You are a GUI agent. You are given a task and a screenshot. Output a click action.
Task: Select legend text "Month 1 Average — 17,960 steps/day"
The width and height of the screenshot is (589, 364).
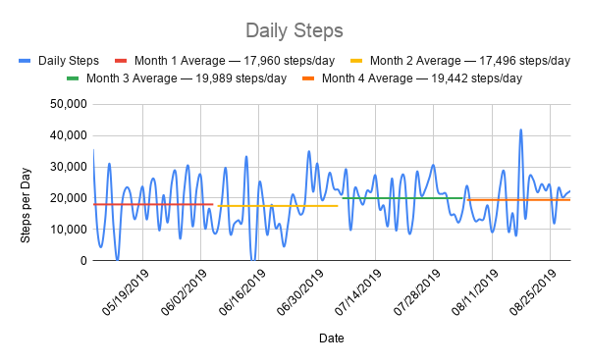pyautogui.click(x=235, y=61)
